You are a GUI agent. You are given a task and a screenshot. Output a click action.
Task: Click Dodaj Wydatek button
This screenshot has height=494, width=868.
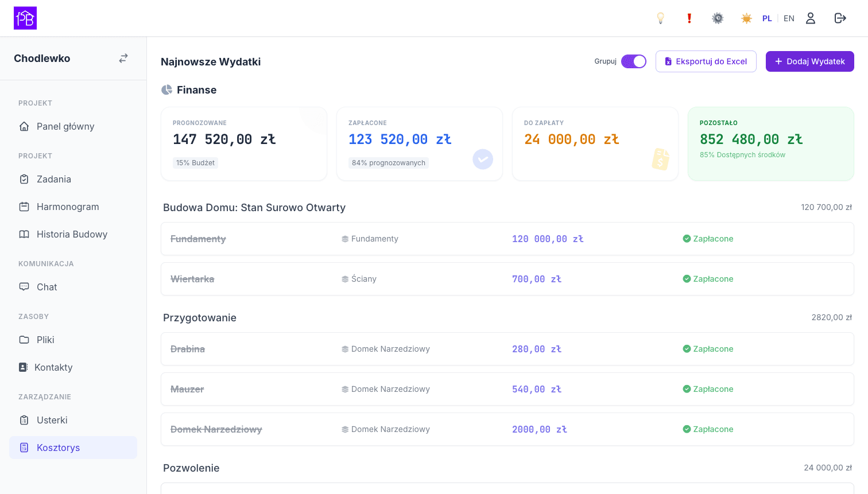810,61
